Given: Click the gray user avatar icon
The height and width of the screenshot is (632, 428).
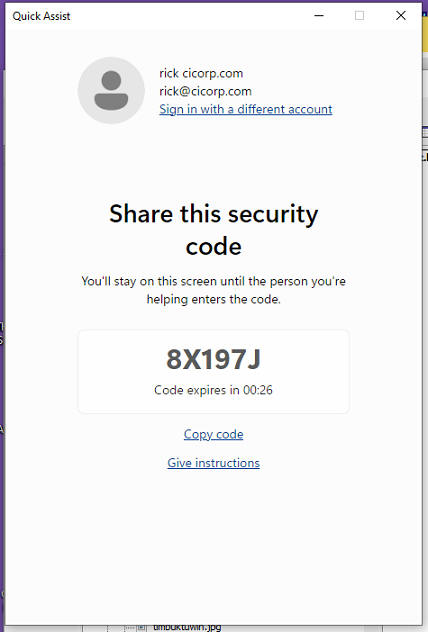Looking at the screenshot, I should [111, 90].
